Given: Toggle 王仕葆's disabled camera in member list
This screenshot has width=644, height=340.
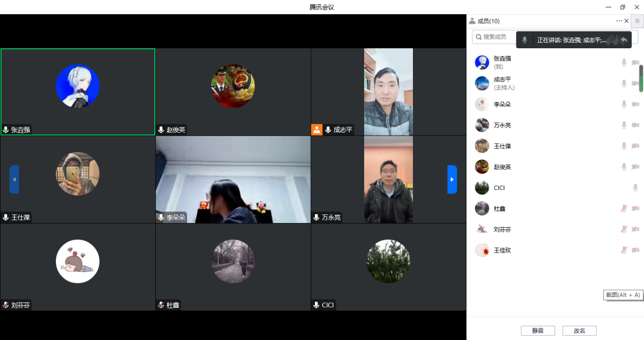Looking at the screenshot, I should click(635, 146).
